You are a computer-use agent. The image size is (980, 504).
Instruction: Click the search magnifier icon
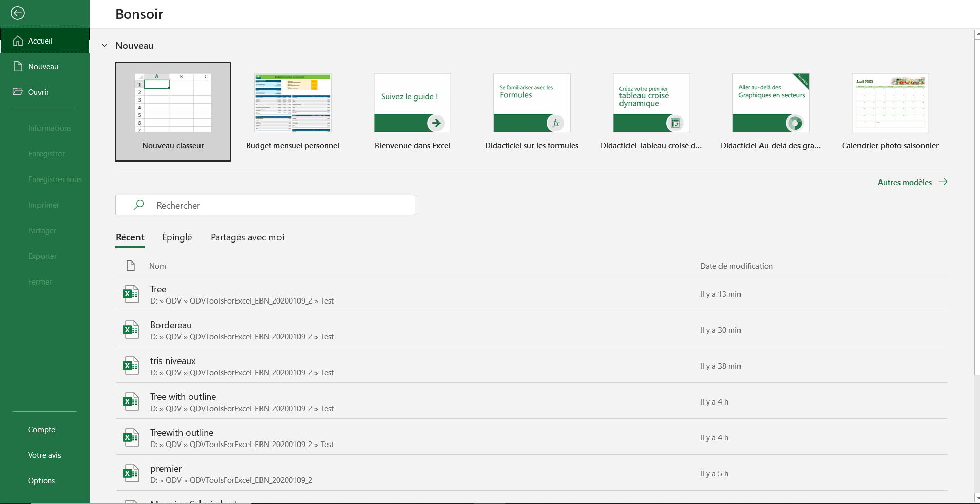(138, 205)
